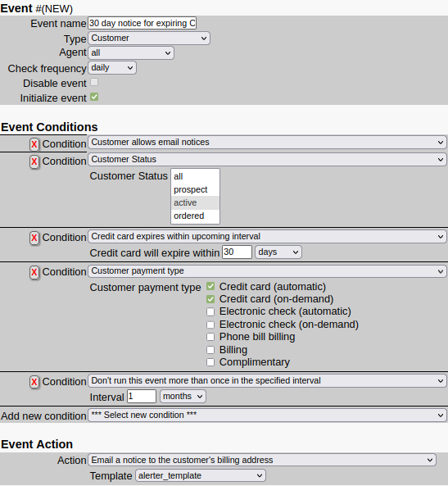Delete the Customer Status condition via X
Image resolution: width=448 pixels, height=486 pixels.
click(x=34, y=161)
